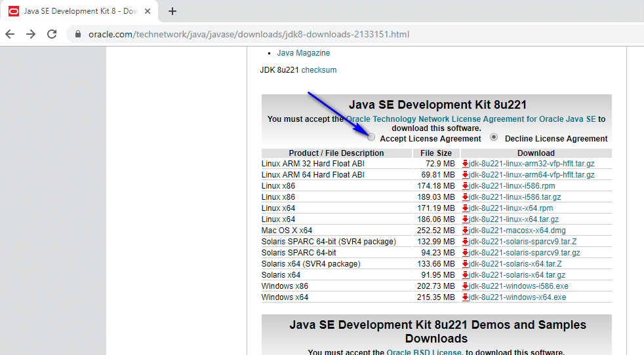This screenshot has height=355, width=644.
Task: Click download arrow for solaris-x64.tar.Z
Action: point(466,264)
